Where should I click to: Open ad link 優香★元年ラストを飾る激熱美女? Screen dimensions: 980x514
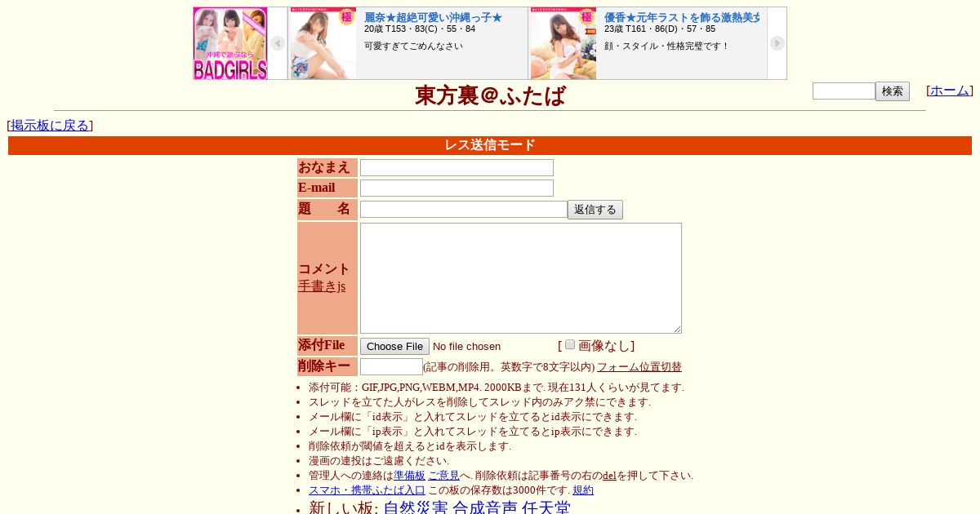point(682,17)
